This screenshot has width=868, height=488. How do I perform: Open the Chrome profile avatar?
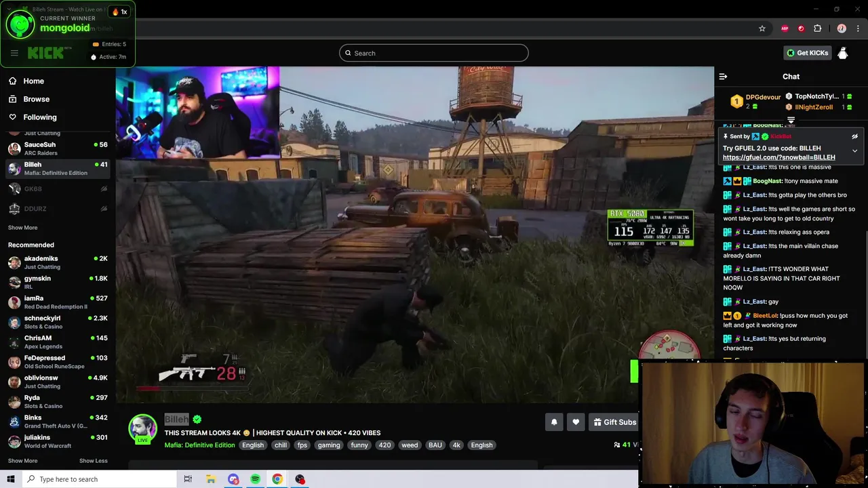(x=842, y=28)
